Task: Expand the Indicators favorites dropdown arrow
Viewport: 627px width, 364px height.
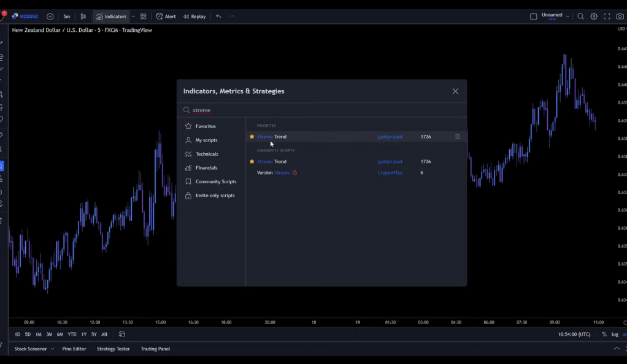Action: 133,17
